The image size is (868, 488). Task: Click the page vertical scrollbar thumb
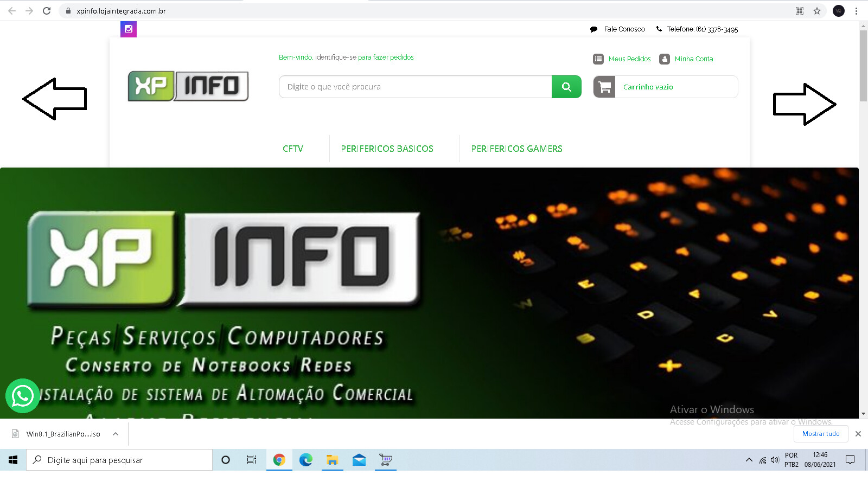click(863, 66)
